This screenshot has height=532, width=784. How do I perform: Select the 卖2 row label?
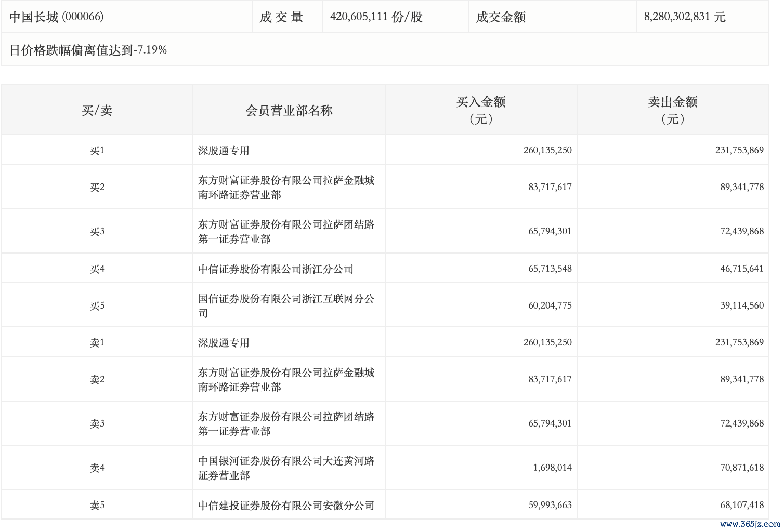coord(97,379)
